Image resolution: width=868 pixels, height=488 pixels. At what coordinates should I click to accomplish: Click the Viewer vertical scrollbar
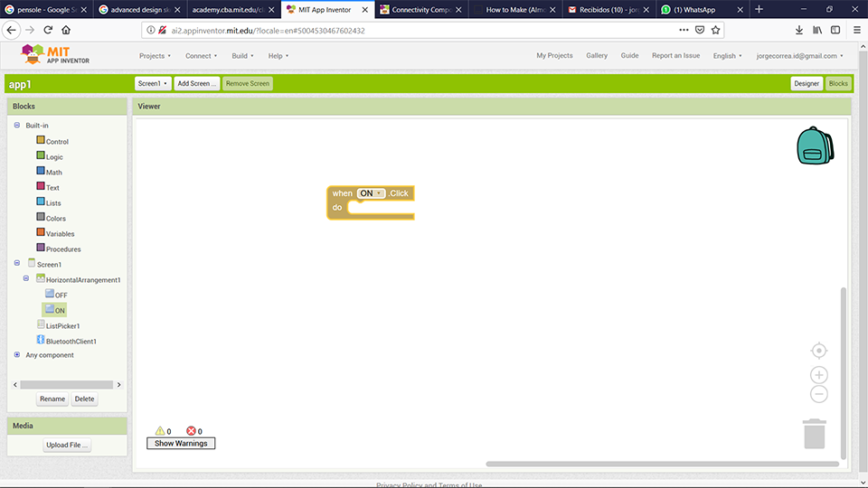tap(843, 373)
